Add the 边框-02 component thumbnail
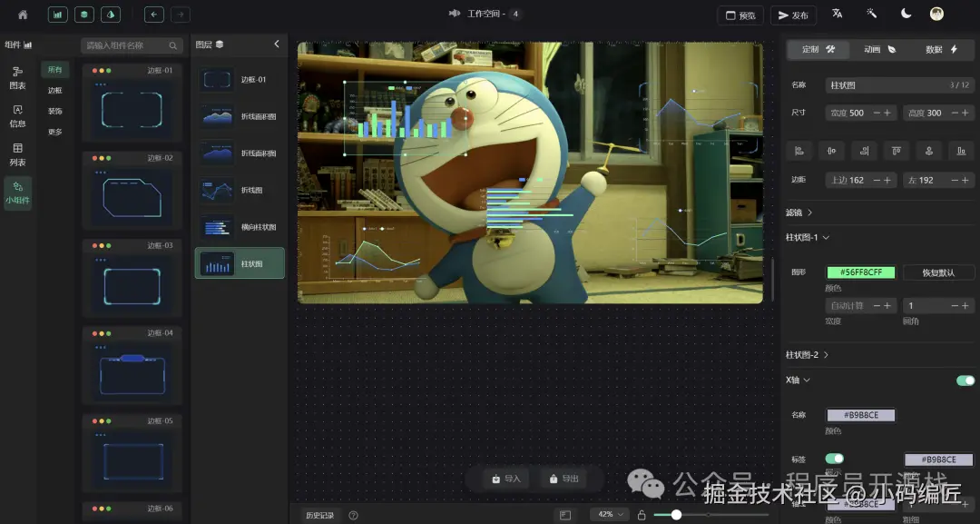980x524 pixels. tap(132, 197)
